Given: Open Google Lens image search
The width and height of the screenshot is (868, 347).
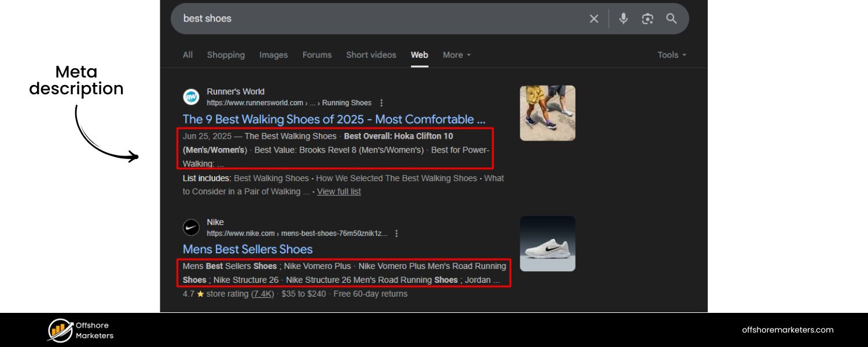Looking at the screenshot, I should 648,18.
